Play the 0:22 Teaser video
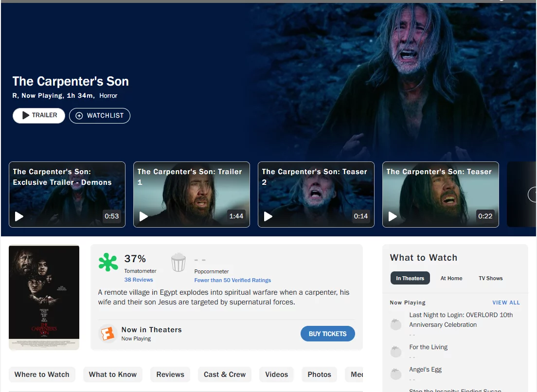The image size is (537, 392). 440,195
